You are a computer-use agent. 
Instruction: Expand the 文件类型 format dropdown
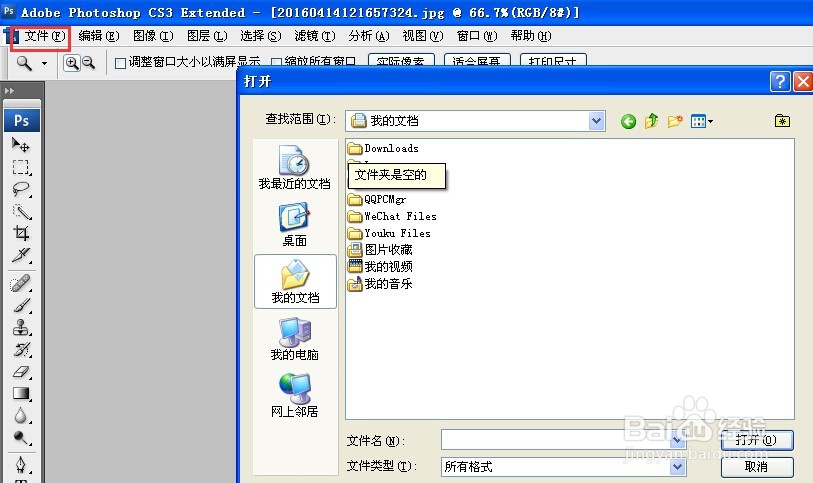pyautogui.click(x=678, y=467)
